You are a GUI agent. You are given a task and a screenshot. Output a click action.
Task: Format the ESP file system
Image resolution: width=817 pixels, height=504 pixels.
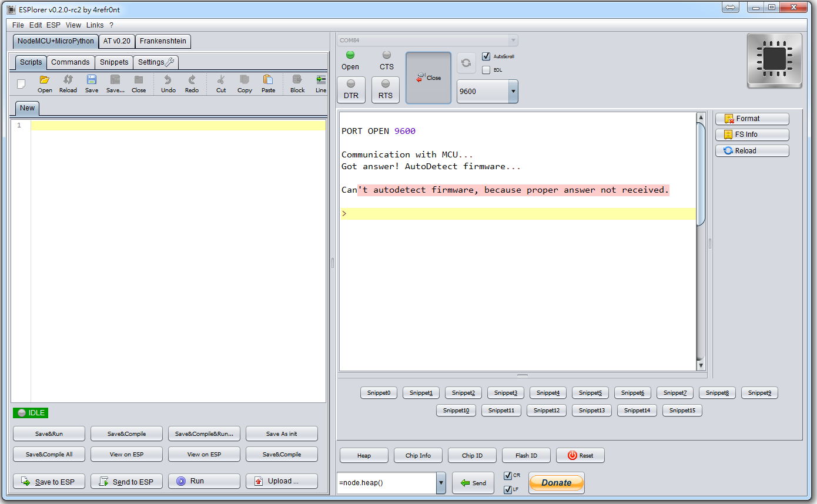click(x=752, y=119)
